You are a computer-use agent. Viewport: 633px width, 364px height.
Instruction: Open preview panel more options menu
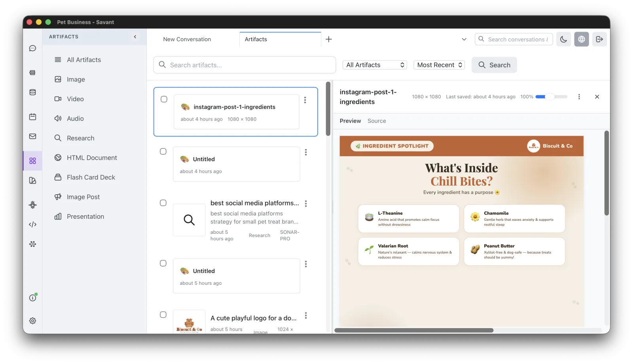coord(579,97)
